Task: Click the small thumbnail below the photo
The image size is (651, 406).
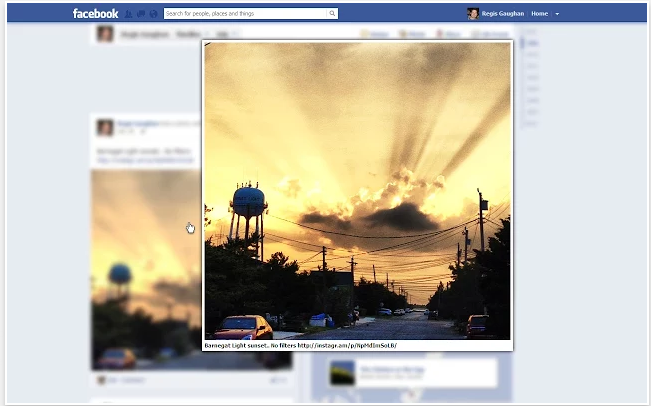Action: 343,373
